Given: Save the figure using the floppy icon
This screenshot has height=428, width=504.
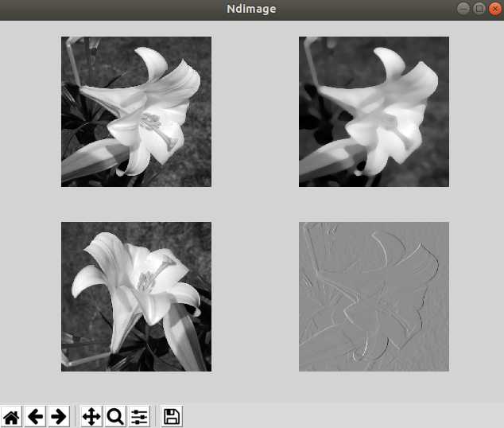Looking at the screenshot, I should pos(172,416).
